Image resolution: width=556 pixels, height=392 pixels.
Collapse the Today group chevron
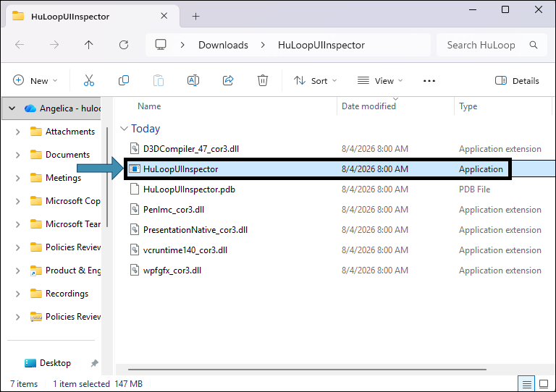[x=124, y=129]
